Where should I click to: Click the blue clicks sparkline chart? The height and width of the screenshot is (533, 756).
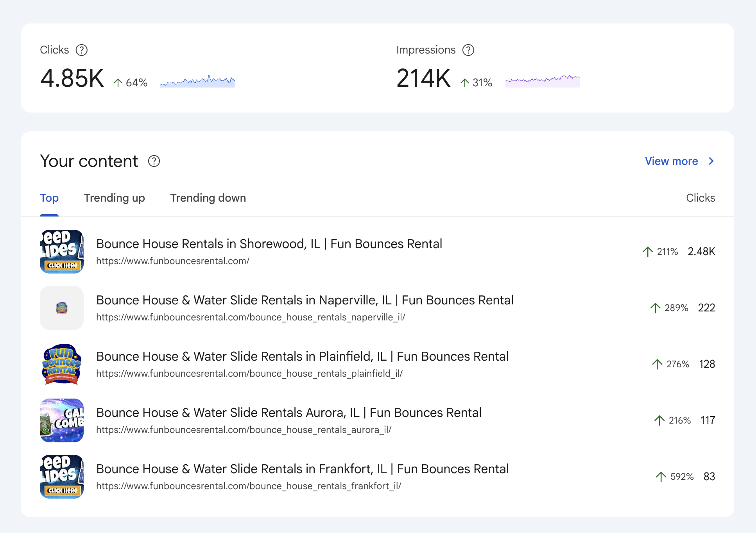(x=198, y=81)
